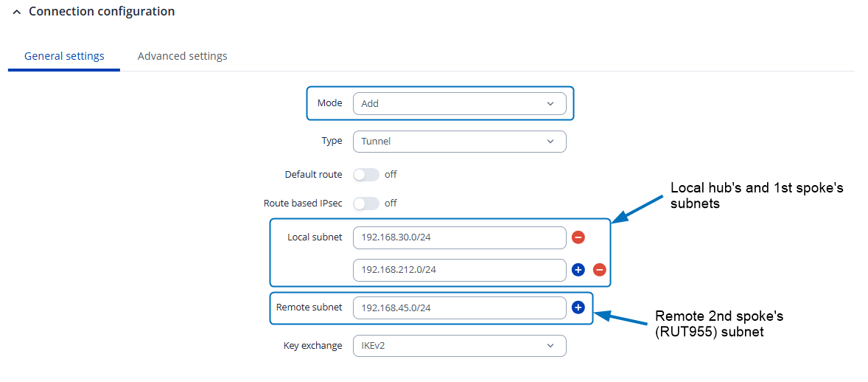Enable the Route based IPsec switch
This screenshot has height=382, width=868.
coord(366,203)
